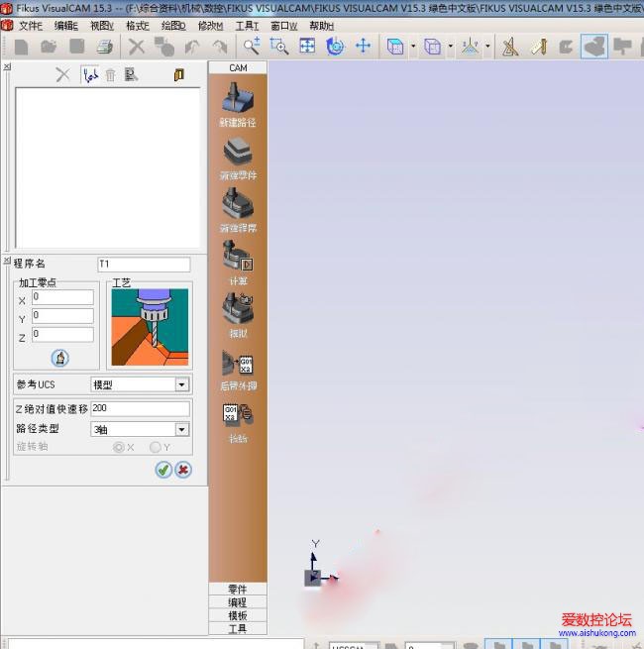Open the 视图 (View) menu
Screen dimensions: 644x649
coord(102,26)
